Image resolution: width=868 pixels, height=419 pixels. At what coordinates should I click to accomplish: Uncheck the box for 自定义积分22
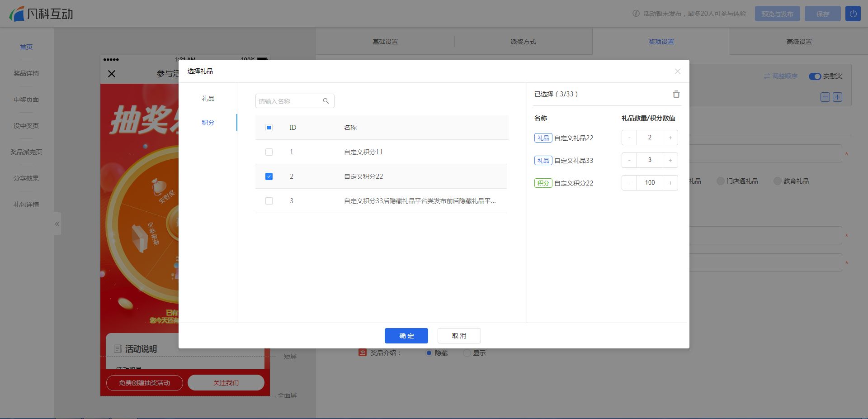pyautogui.click(x=269, y=176)
